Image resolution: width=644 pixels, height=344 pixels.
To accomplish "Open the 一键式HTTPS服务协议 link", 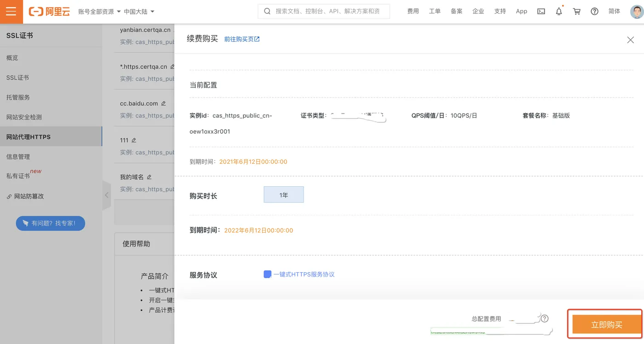I will pos(304,275).
